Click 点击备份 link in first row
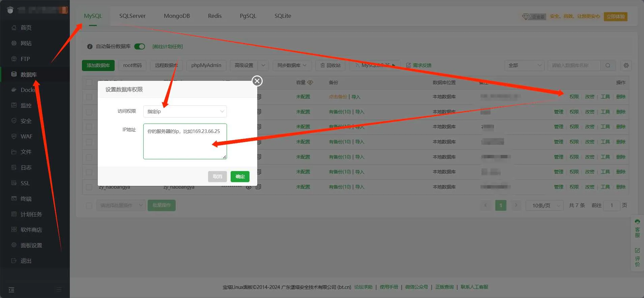Viewport: 644px width, 298px height. point(338,97)
